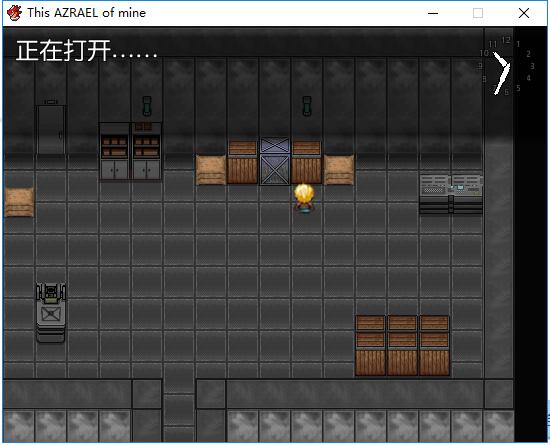Click the wooden crate right of steel crate
Screen dimensions: 550x445
coord(307,162)
